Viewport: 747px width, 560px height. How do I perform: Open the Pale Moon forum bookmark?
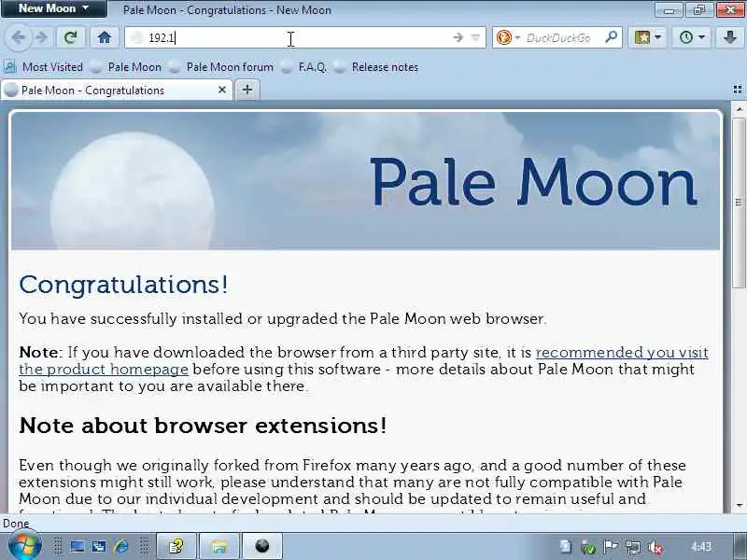[x=221, y=67]
